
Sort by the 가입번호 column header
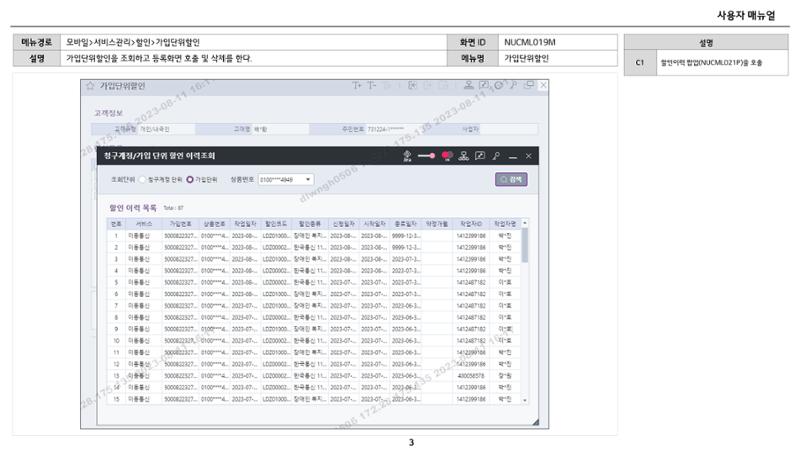(181, 224)
